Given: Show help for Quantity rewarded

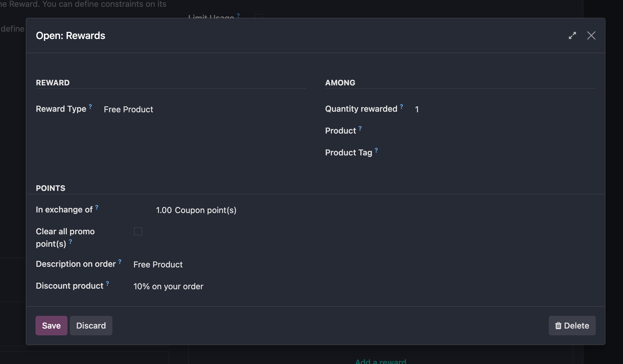Looking at the screenshot, I should tap(401, 106).
